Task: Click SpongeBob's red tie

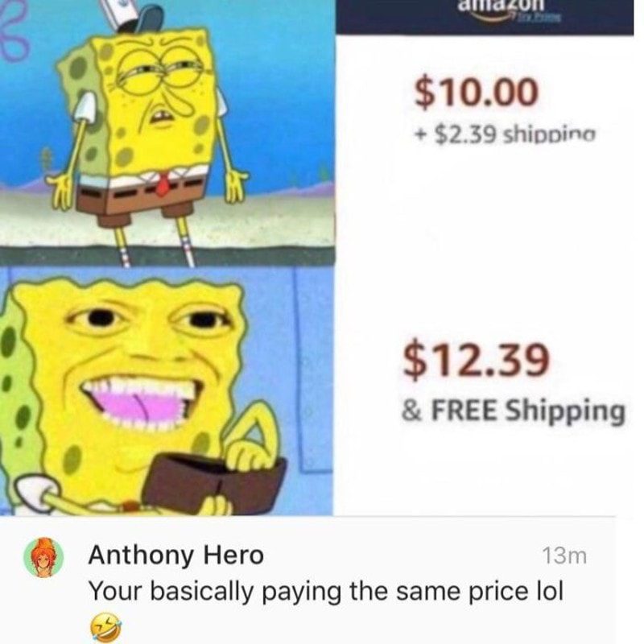Action: tap(163, 184)
